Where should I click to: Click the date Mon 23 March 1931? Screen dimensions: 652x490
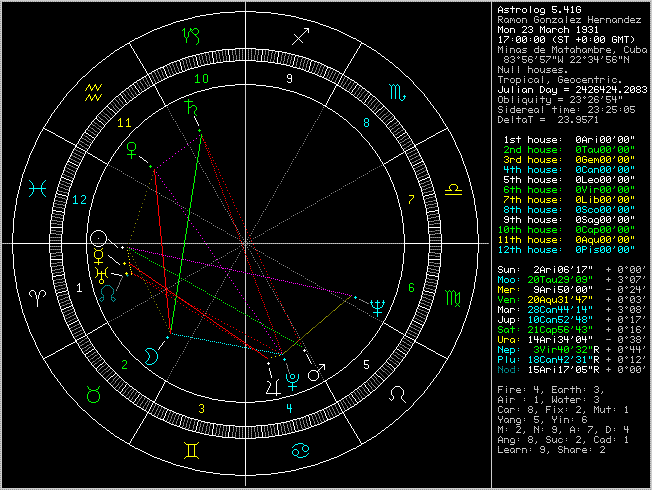548,30
